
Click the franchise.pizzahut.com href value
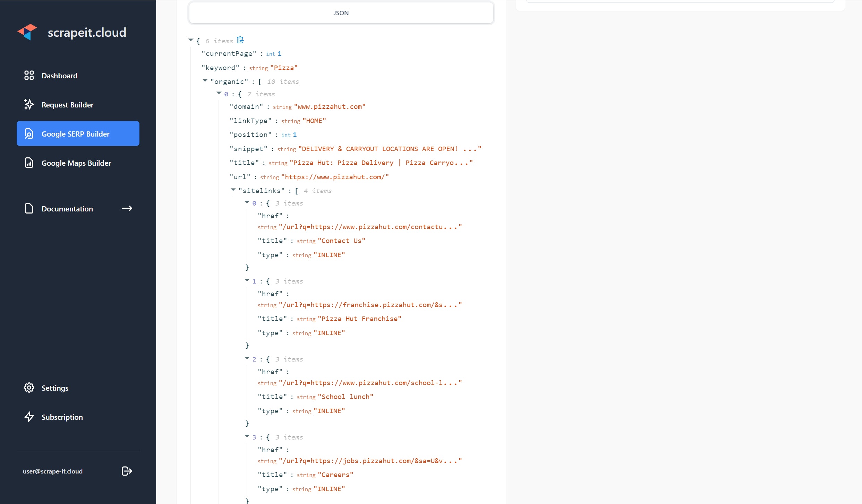pyautogui.click(x=370, y=305)
